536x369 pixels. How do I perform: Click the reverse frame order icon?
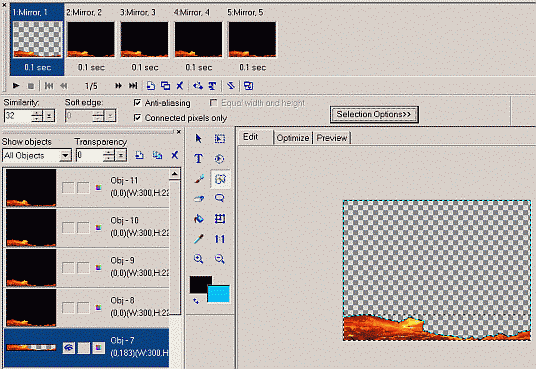click(231, 85)
